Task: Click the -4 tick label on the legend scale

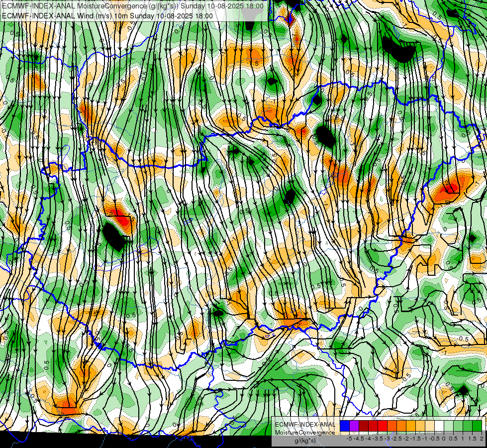Action: (x=368, y=439)
